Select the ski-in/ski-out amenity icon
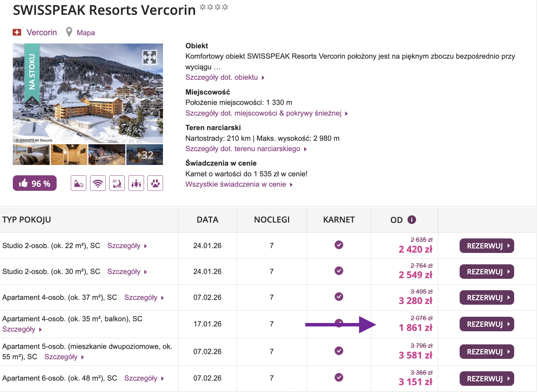 click(78, 183)
